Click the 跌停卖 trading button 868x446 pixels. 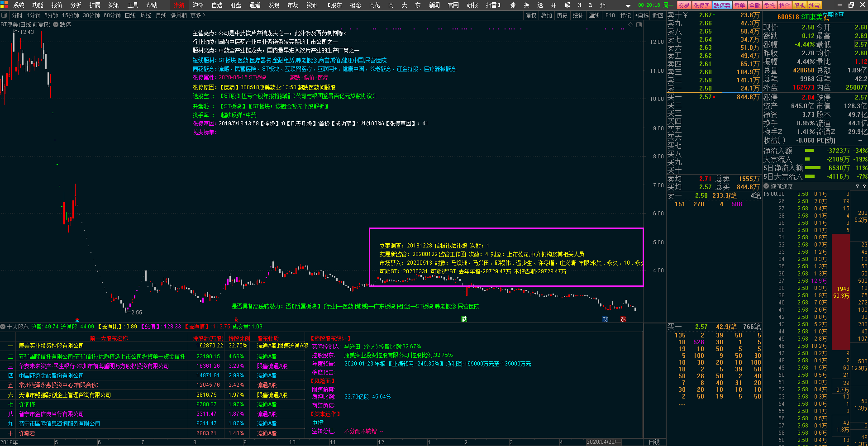(722, 5)
